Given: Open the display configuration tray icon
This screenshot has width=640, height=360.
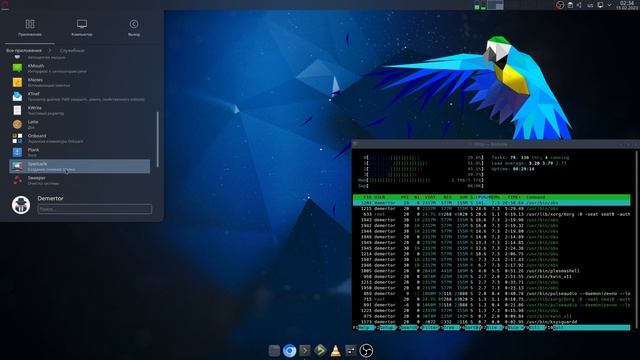Looking at the screenshot, I should pos(600,5).
